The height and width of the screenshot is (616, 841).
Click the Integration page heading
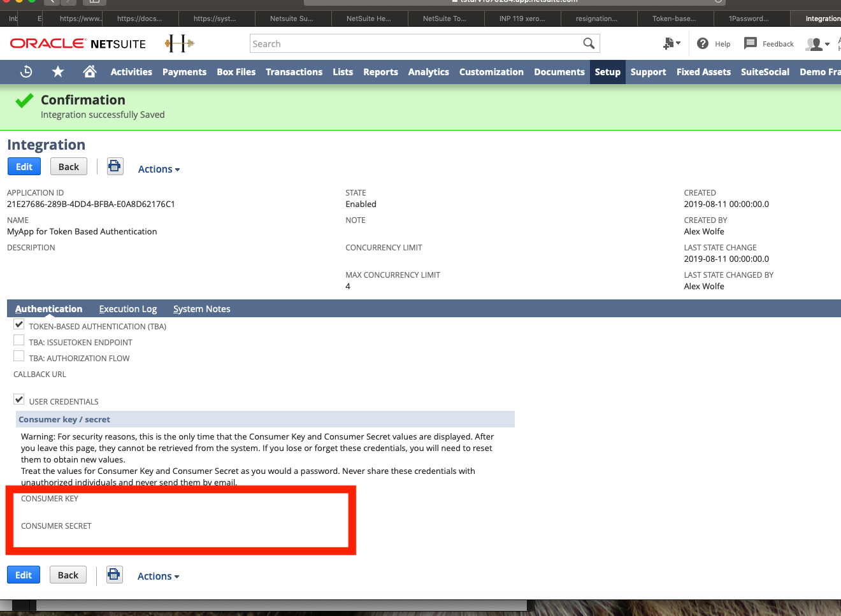pos(46,145)
